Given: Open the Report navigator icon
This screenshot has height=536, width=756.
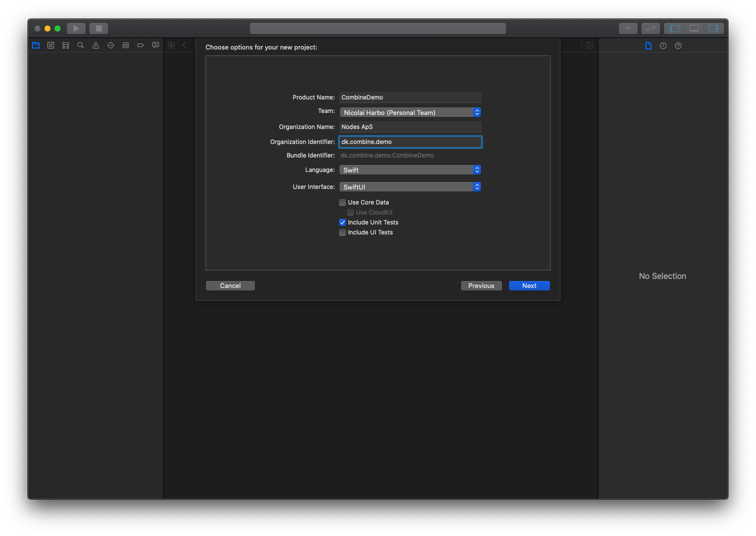Looking at the screenshot, I should point(155,45).
